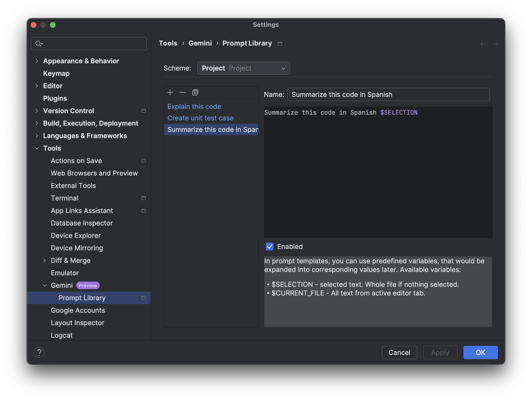Expand the Appearance & Behavior section
Viewport: 532px width, 400px height.
[37, 60]
